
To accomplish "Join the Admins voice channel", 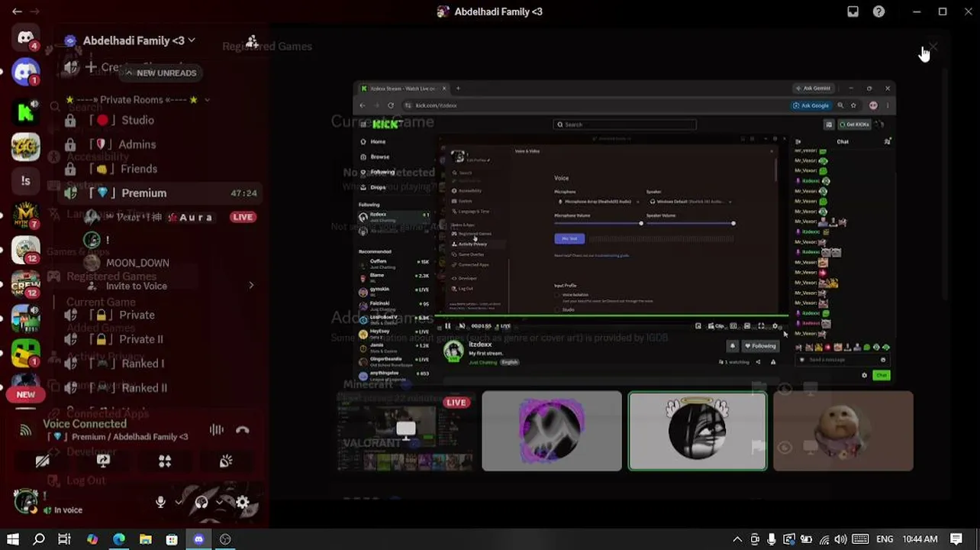I will tap(160, 144).
